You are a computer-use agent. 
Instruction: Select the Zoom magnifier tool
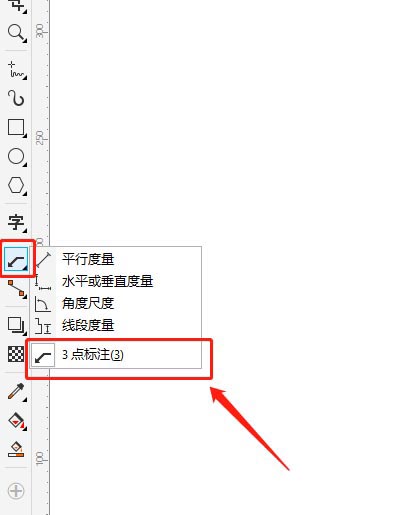[x=16, y=33]
